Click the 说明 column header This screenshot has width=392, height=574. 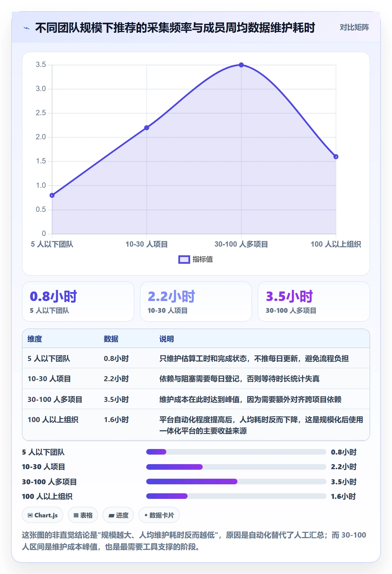click(x=167, y=339)
